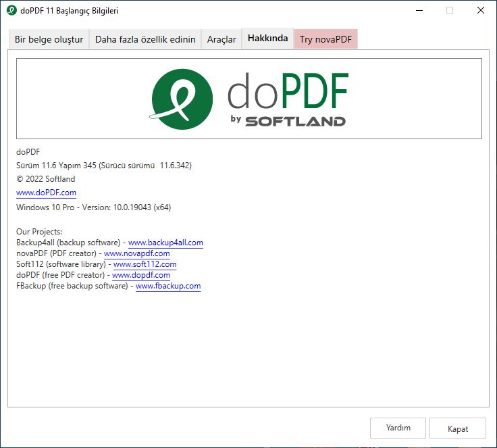Viewport: 497px width, 448px height.
Task: Click the © 2022 Softland text
Action: pyautogui.click(x=46, y=179)
